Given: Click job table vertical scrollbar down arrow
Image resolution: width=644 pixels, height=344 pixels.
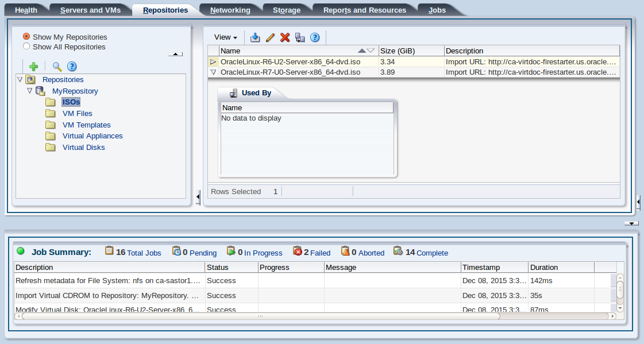Looking at the screenshot, I should coord(620,308).
